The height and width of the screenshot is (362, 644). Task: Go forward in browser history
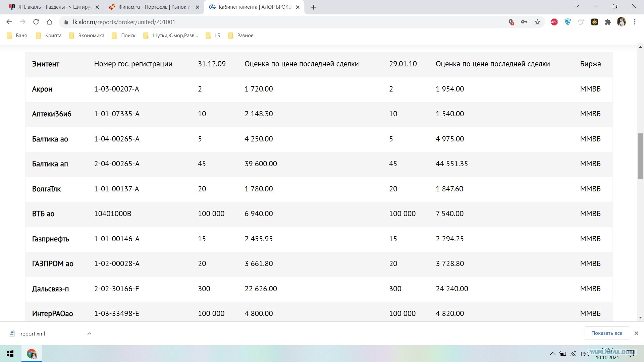click(22, 22)
